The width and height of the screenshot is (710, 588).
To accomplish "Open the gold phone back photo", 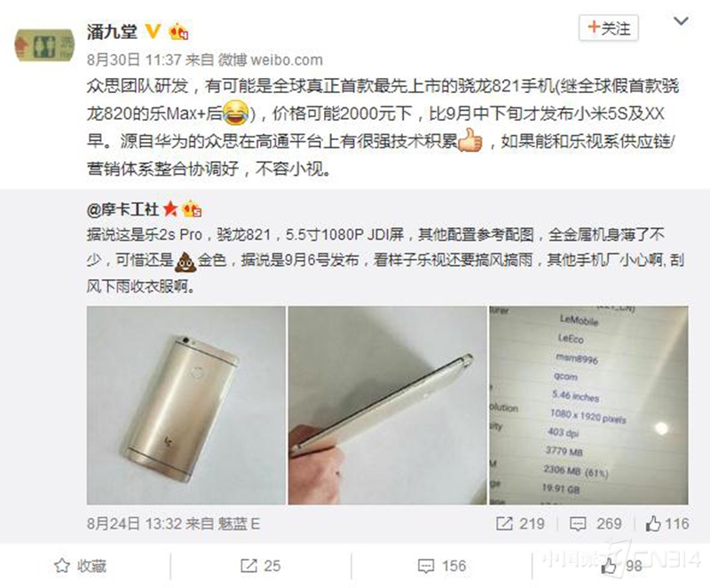I will 186,405.
